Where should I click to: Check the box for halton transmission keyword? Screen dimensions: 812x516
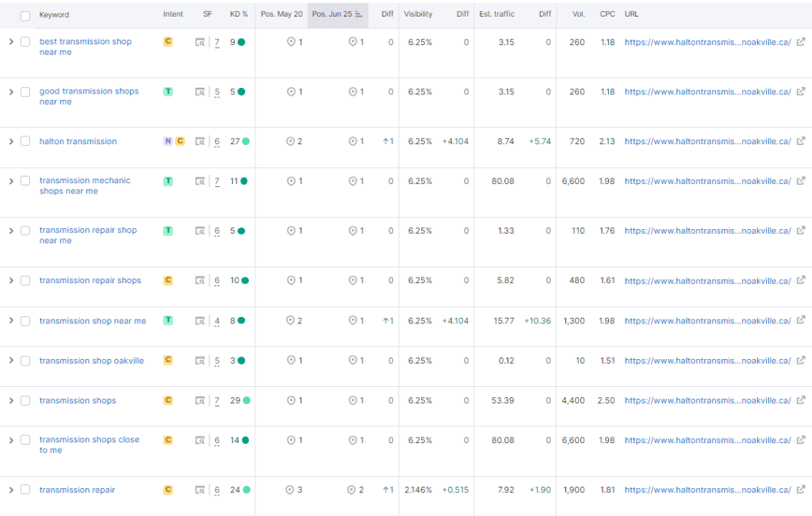(25, 142)
